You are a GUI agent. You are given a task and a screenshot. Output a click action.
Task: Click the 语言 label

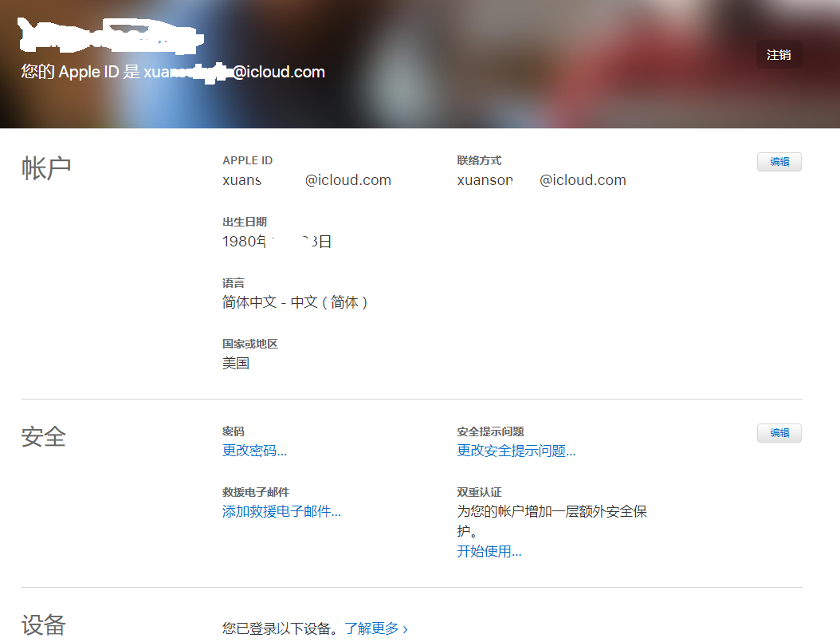[x=234, y=283]
